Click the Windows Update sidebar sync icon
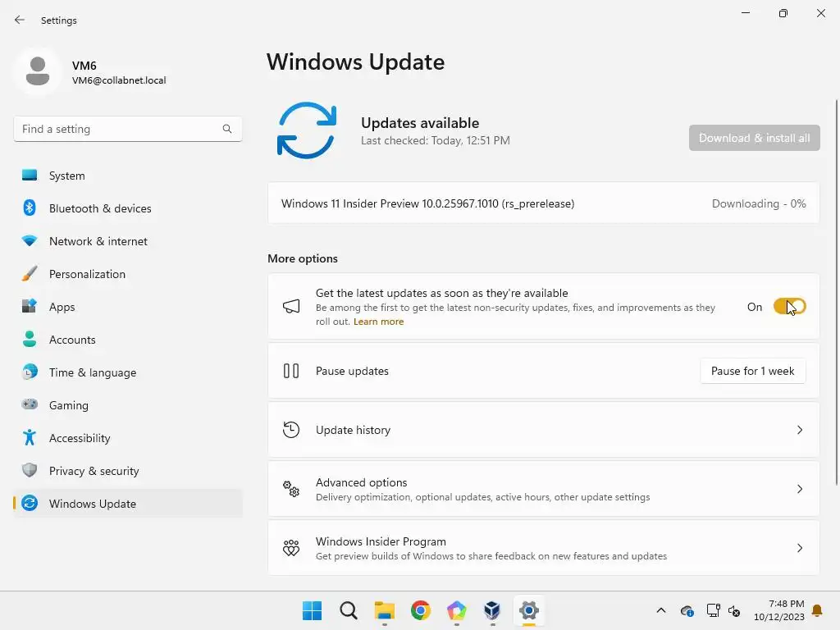This screenshot has height=630, width=840. (x=30, y=503)
